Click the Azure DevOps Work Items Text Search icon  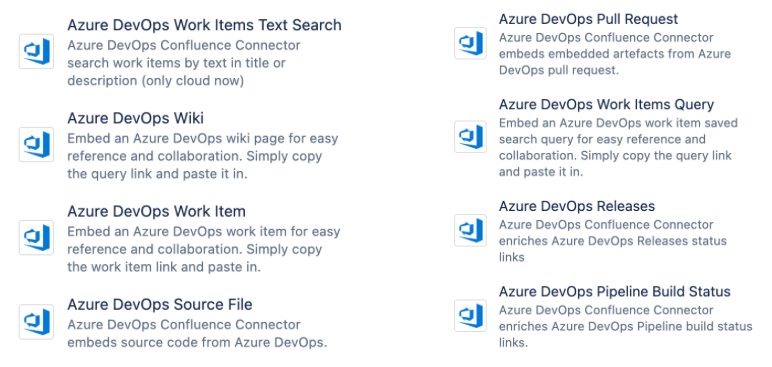pyautogui.click(x=36, y=51)
